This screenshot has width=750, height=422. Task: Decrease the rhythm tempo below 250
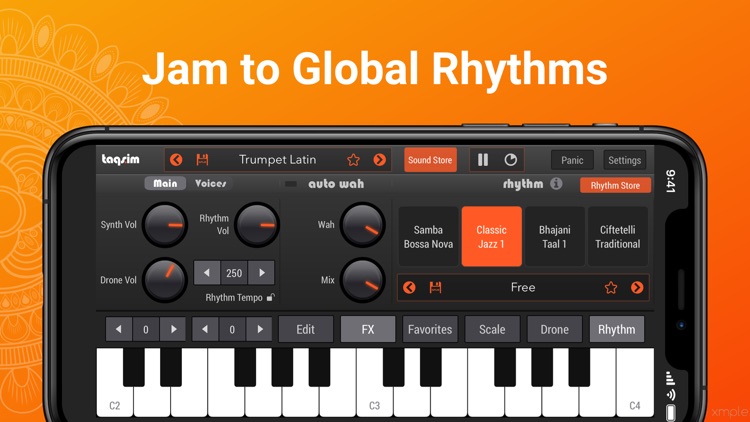coord(207,273)
